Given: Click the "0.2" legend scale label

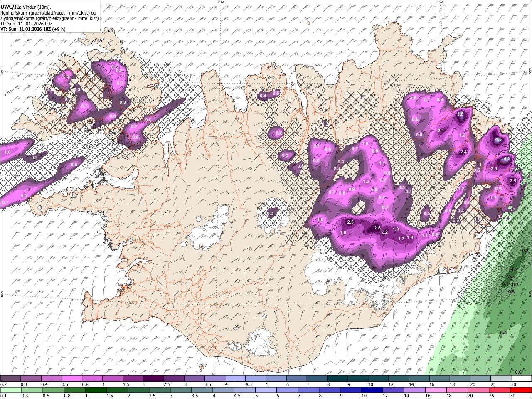Looking at the screenshot, I should 3,385.
